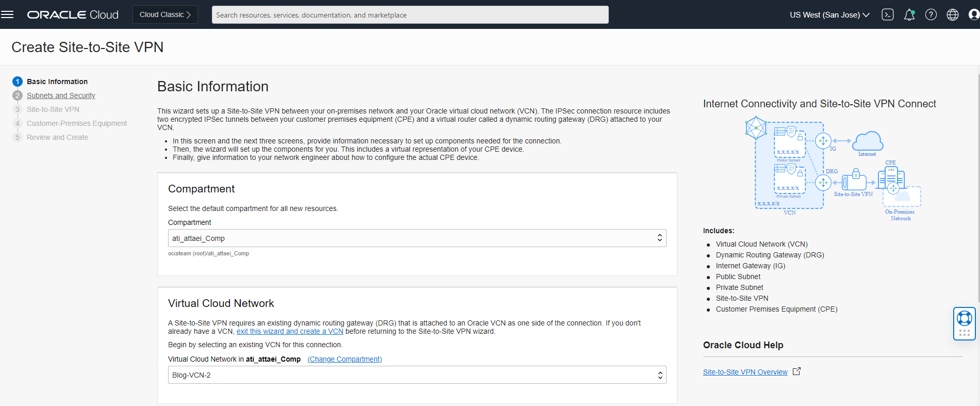Go to the Subnets and Security step

(61, 95)
